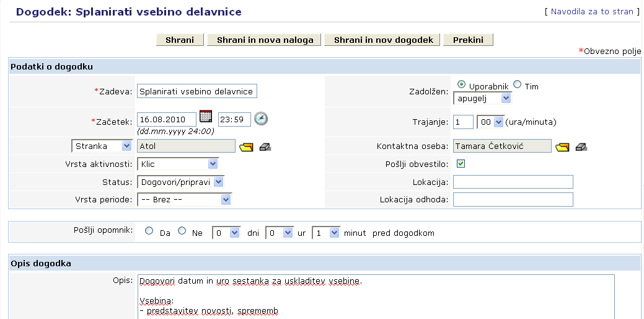Choose Ne for Pošlji opomnik
The width and height of the screenshot is (644, 319).
pyautogui.click(x=182, y=231)
